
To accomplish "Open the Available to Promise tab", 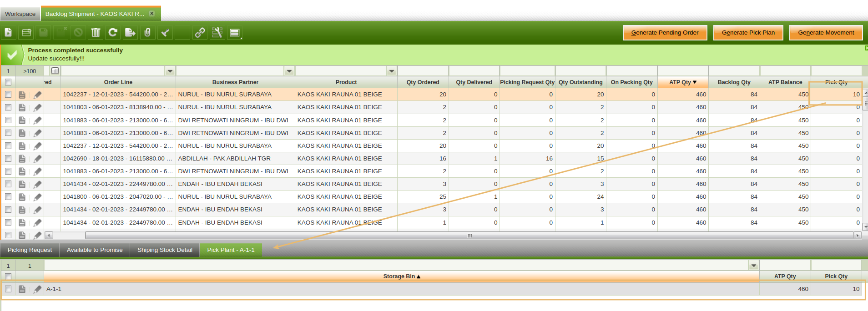I will [95, 250].
